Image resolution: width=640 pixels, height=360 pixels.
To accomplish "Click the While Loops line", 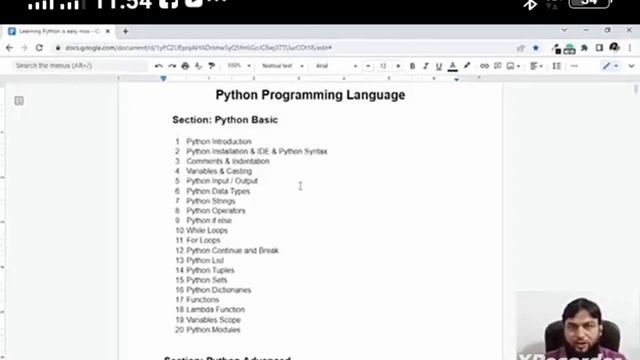I will [207, 230].
